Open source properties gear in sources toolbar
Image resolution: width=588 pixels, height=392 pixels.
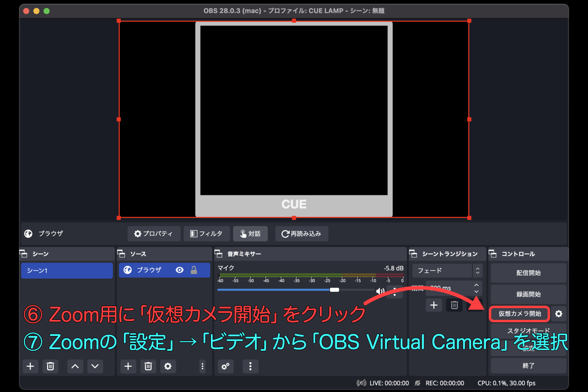[168, 366]
